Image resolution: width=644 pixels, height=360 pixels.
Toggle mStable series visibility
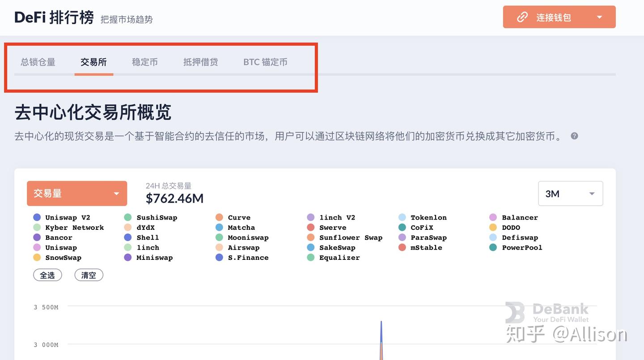click(402, 247)
